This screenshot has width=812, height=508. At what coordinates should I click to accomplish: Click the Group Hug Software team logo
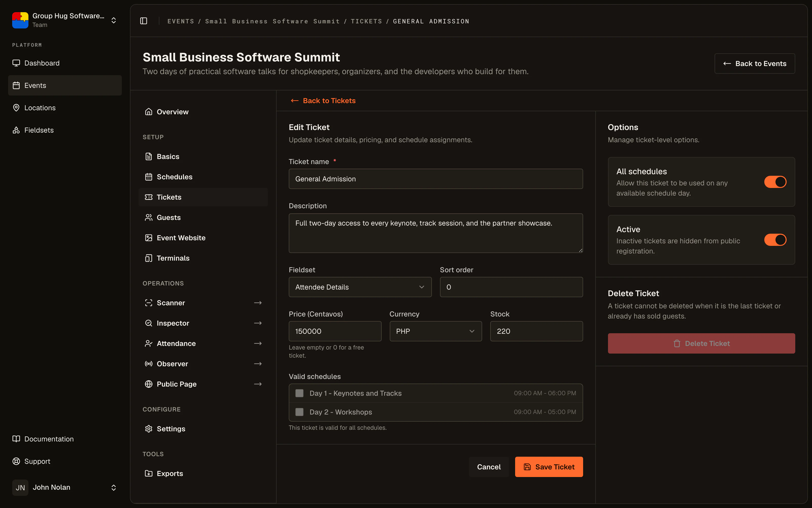tap(20, 20)
